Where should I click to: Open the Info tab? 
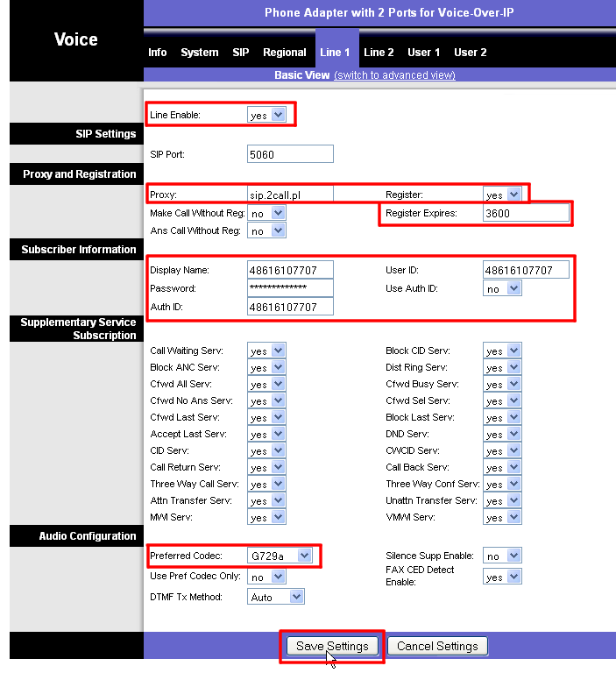[157, 53]
